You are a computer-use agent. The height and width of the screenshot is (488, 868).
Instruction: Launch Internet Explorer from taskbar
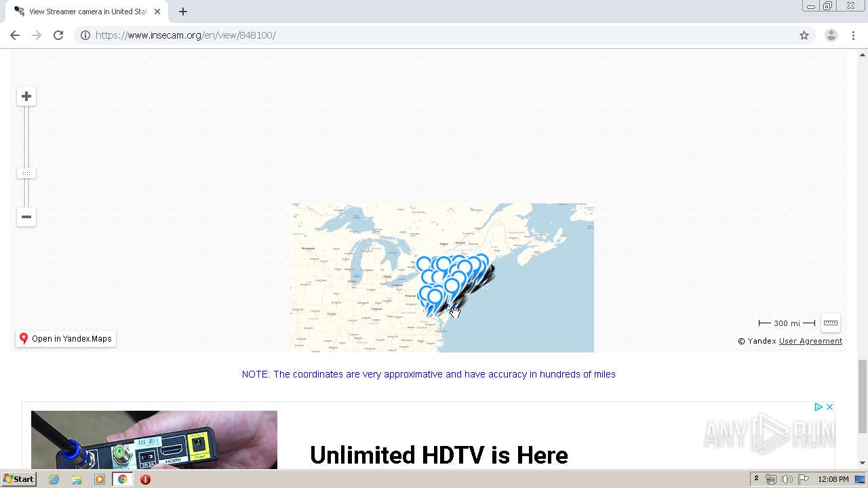tap(54, 479)
